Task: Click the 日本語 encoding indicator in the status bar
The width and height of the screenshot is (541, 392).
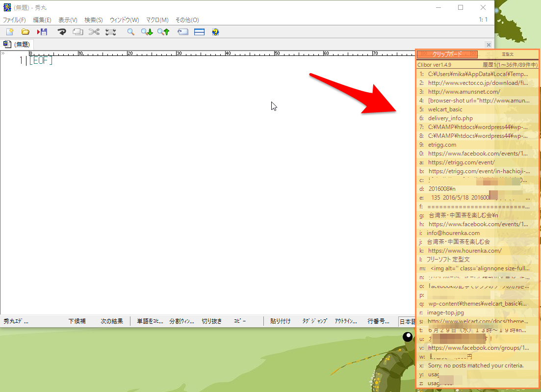Action: (407, 322)
